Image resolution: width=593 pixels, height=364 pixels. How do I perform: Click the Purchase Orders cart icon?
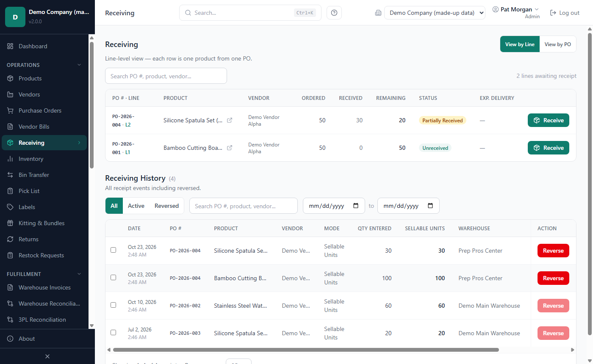click(10, 110)
